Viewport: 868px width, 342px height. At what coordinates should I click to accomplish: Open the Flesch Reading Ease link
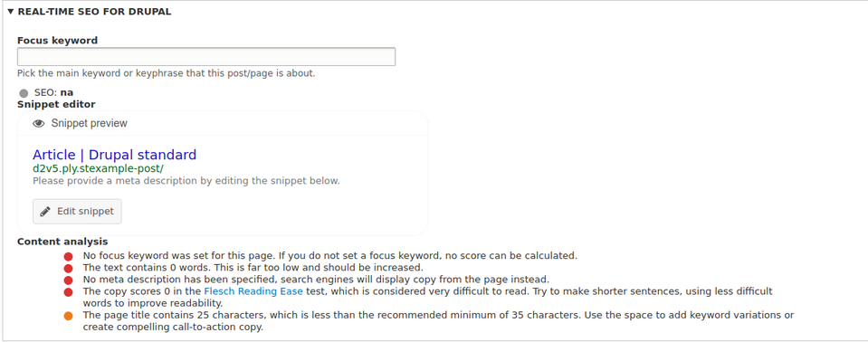(253, 291)
